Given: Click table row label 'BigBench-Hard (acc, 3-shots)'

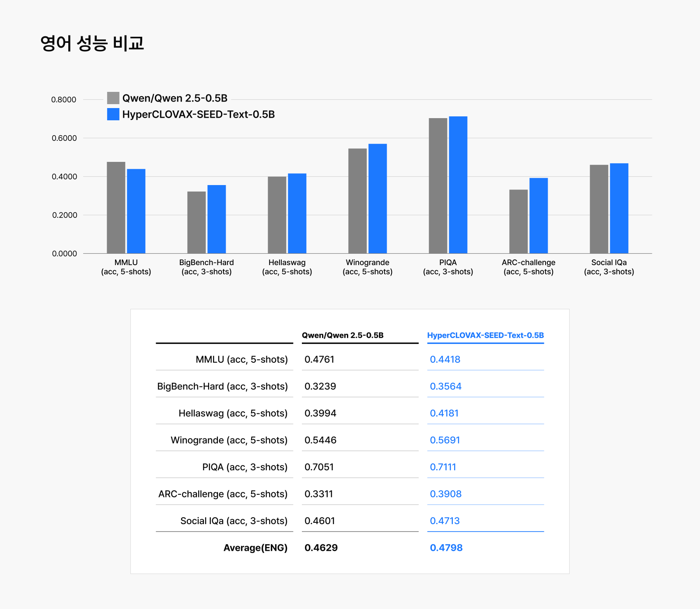Looking at the screenshot, I should click(x=222, y=387).
